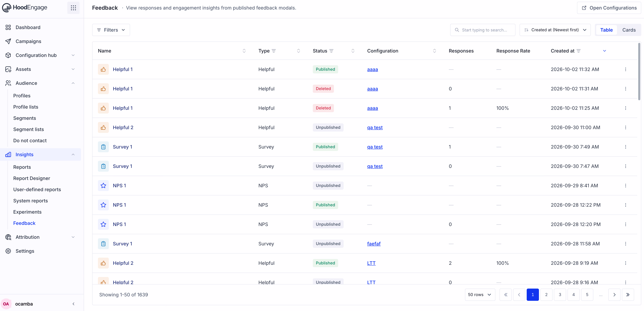Go to the next page arrow

[614, 295]
